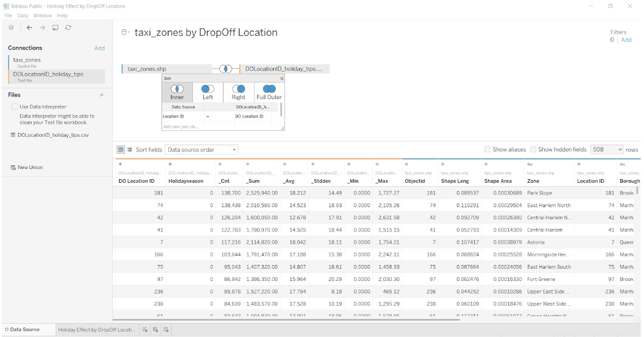The width and height of the screenshot is (644, 337).
Task: Search files with the magnifier icon
Action: click(x=101, y=95)
